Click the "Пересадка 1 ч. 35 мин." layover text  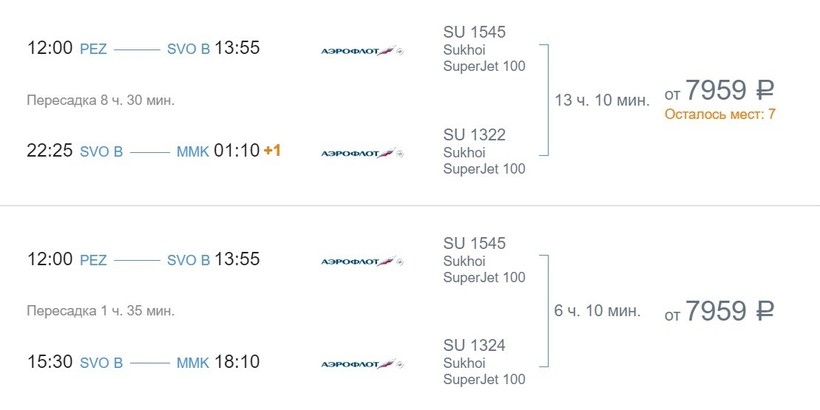(101, 311)
